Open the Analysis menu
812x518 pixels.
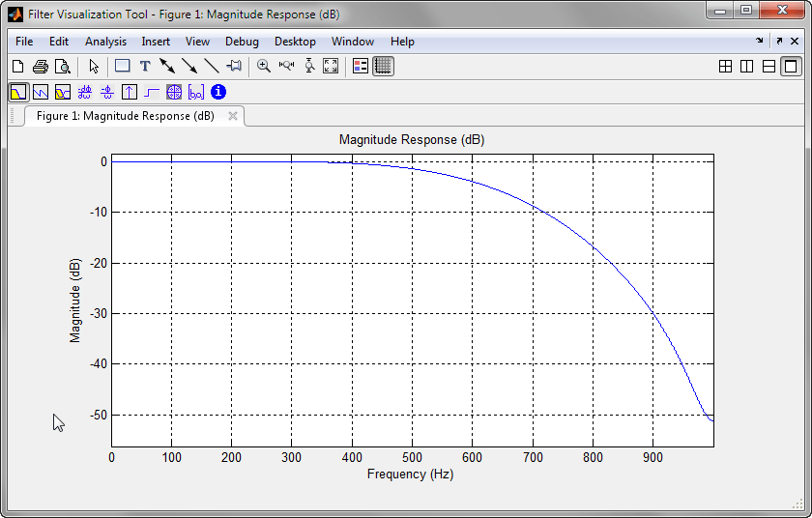[x=105, y=42]
